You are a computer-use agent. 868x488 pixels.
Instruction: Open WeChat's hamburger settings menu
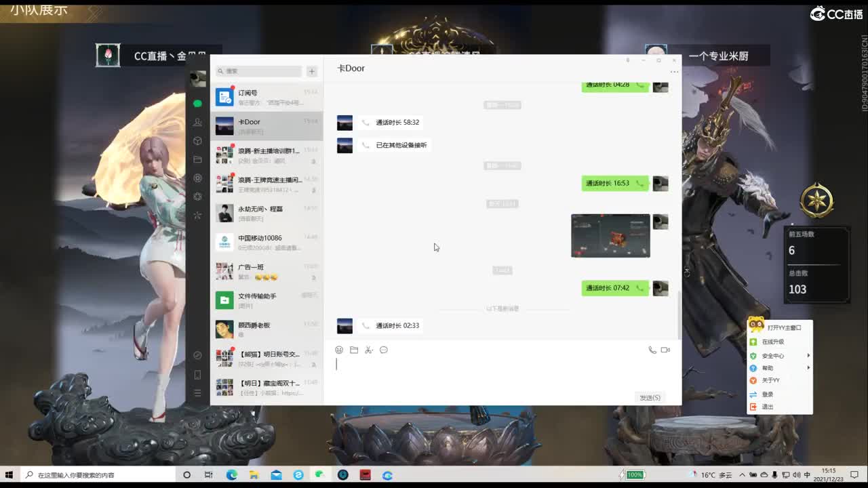point(197,393)
